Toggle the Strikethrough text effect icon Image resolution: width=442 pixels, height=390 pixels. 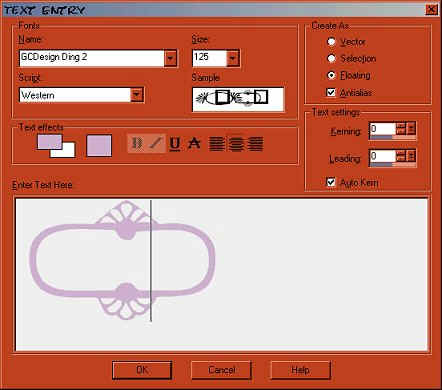(x=194, y=144)
